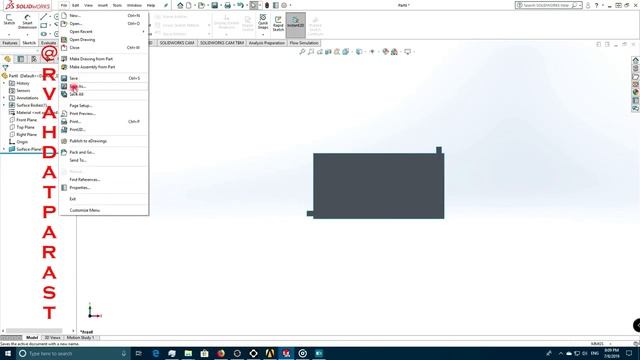Choose Save in File menu

tap(104, 78)
